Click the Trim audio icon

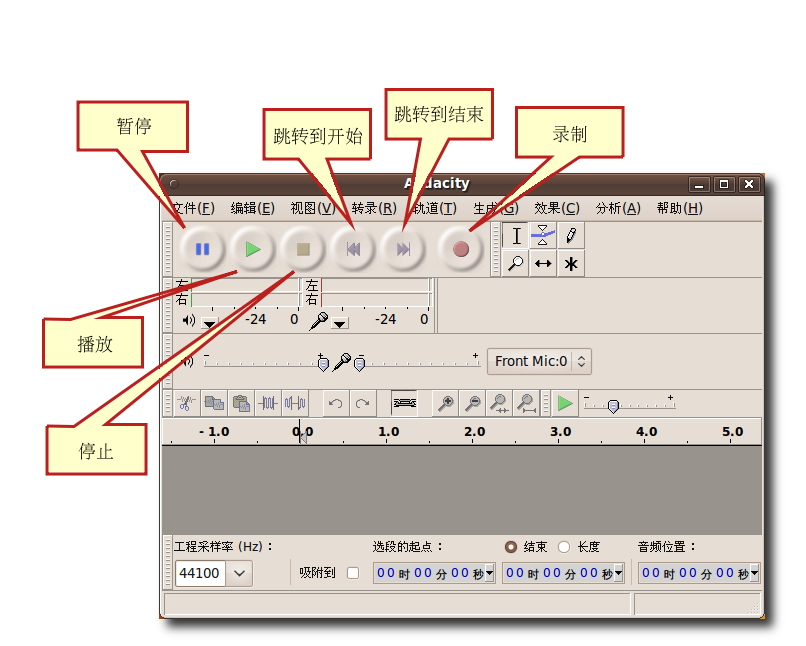pyautogui.click(x=268, y=403)
